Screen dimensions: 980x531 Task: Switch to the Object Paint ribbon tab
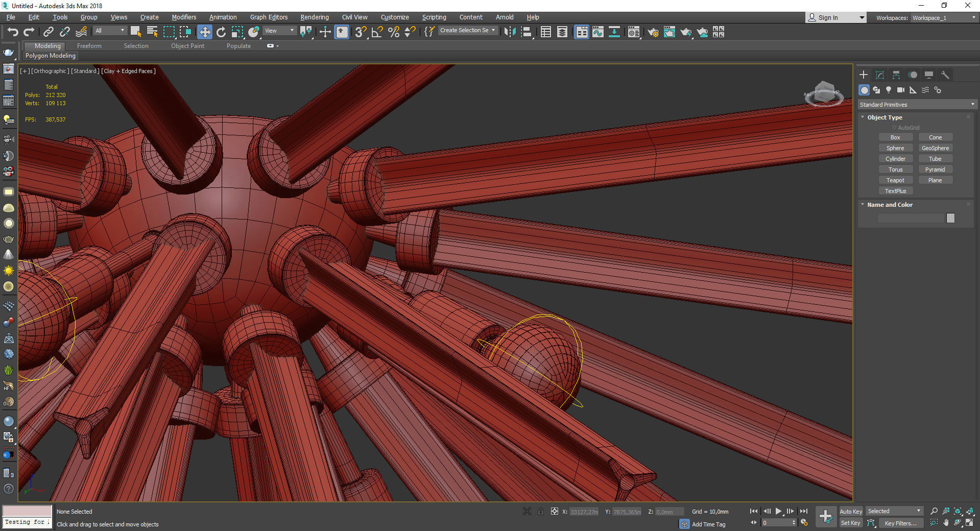(187, 46)
